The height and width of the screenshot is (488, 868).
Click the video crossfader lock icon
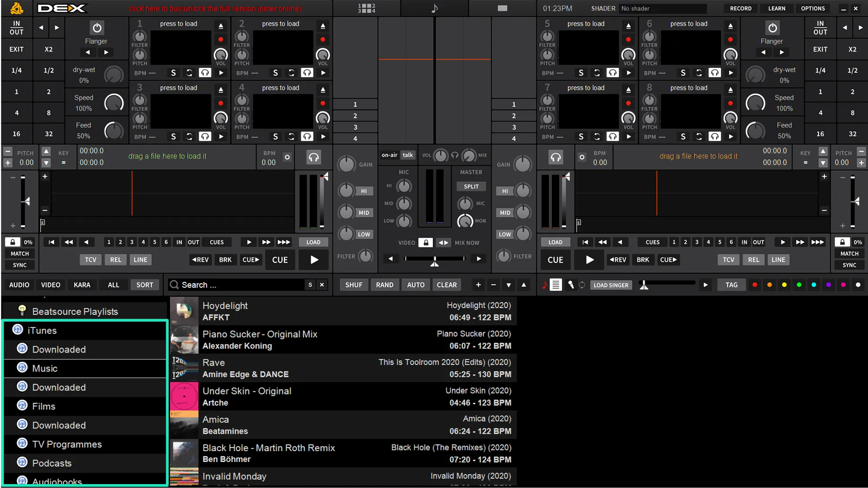pyautogui.click(x=425, y=242)
